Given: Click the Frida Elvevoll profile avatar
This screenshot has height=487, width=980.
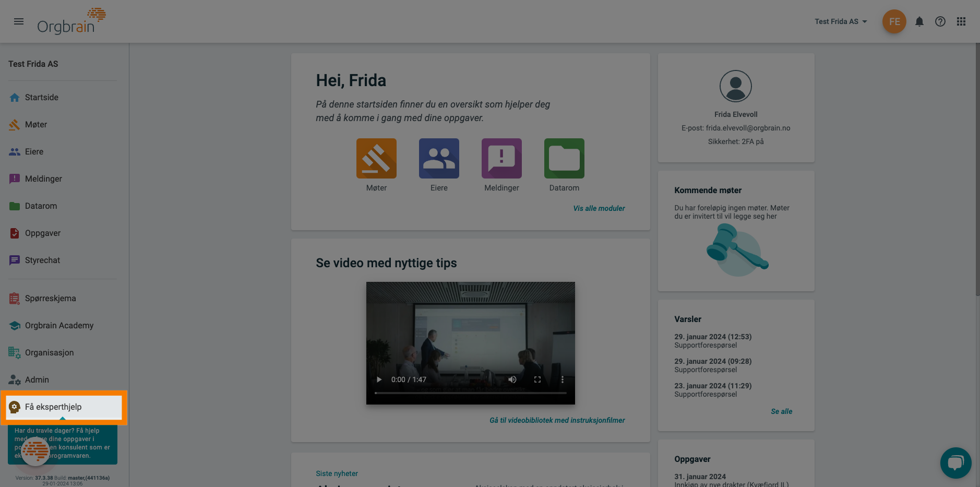Looking at the screenshot, I should coord(736,86).
